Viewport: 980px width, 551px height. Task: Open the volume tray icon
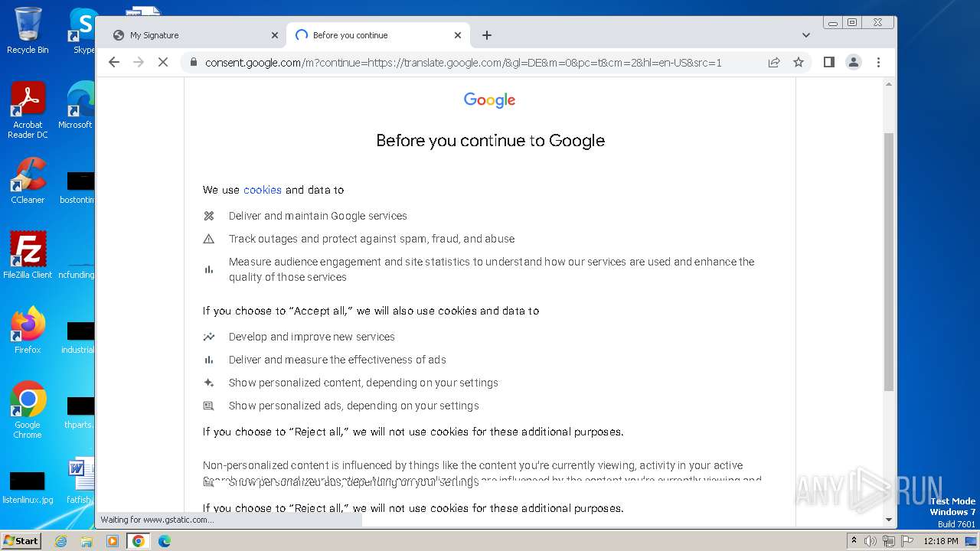(871, 541)
